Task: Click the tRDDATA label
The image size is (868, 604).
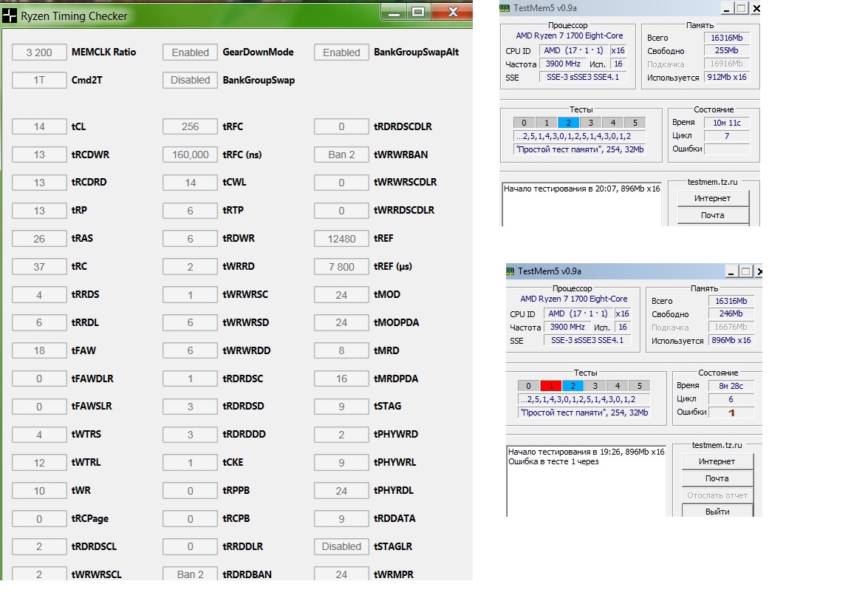Action: point(394,519)
